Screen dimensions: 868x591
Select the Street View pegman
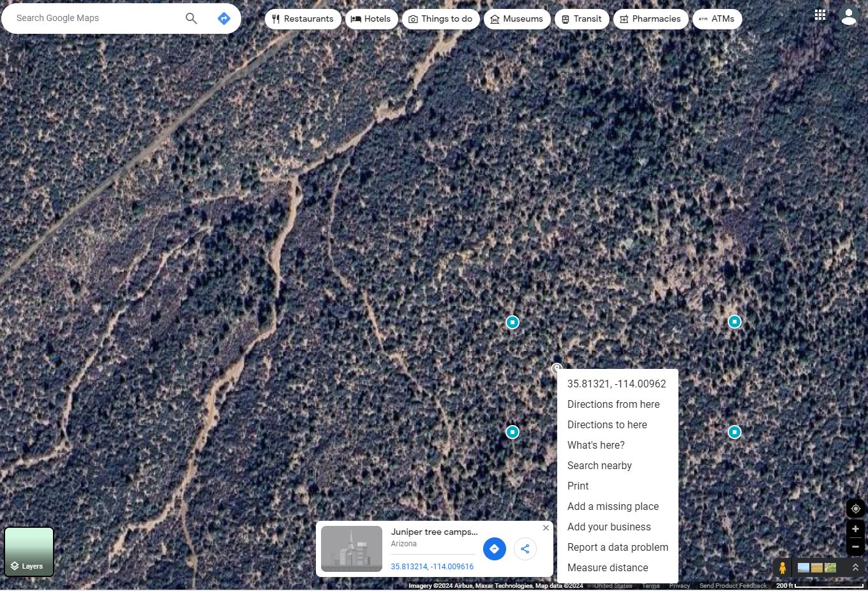(782, 567)
